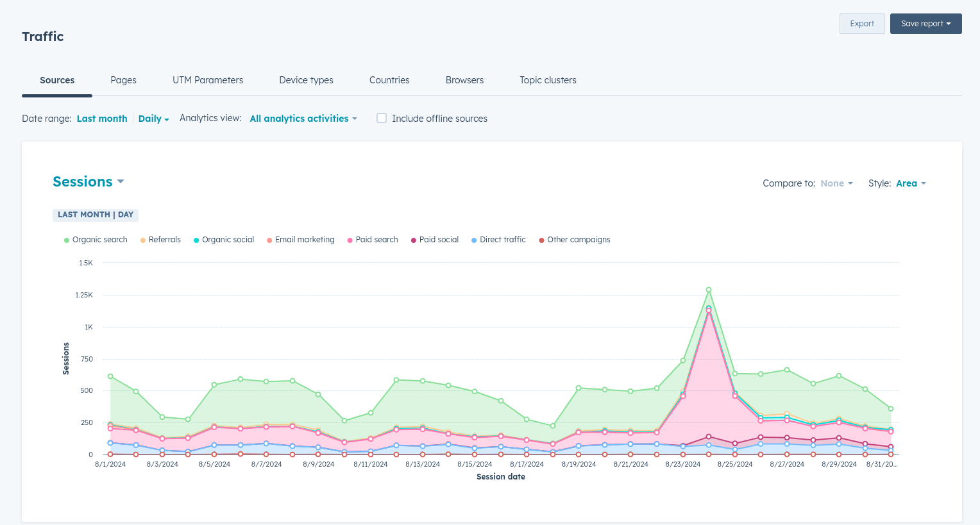Click the Email marketing legend dot
980x525 pixels.
coord(270,240)
